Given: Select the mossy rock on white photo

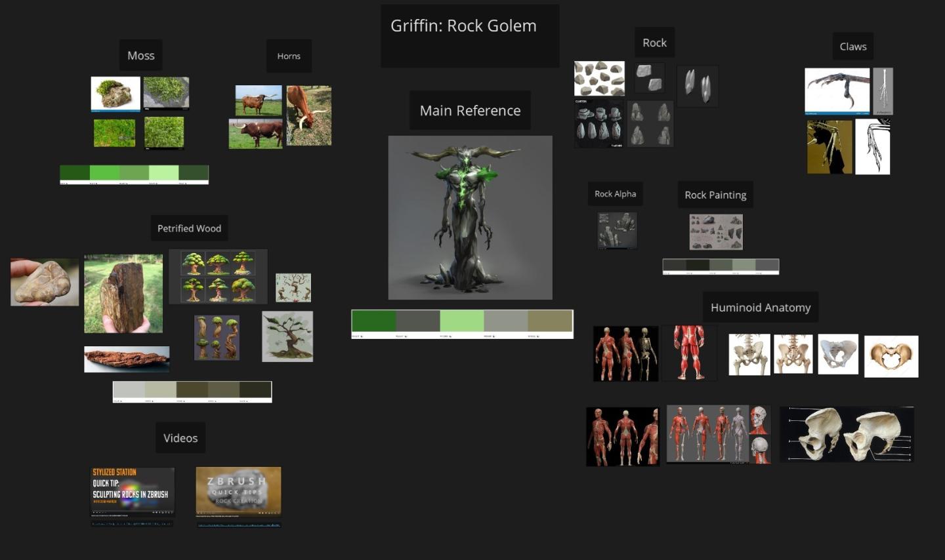Looking at the screenshot, I should (115, 94).
